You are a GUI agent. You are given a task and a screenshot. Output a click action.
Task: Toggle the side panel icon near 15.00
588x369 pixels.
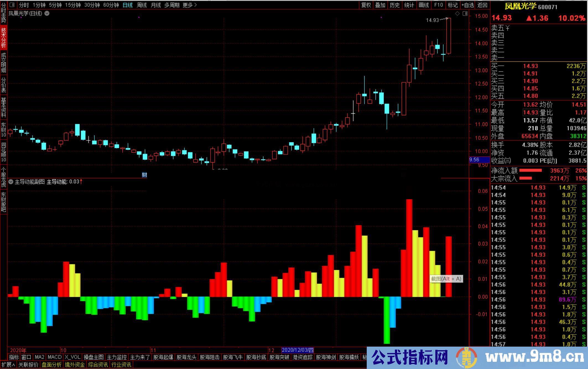(465, 14)
